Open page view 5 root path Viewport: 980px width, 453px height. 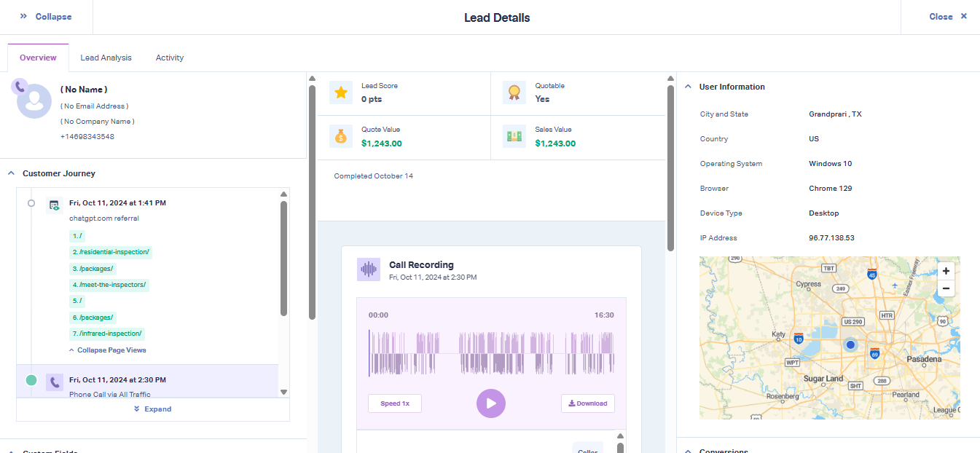click(78, 301)
